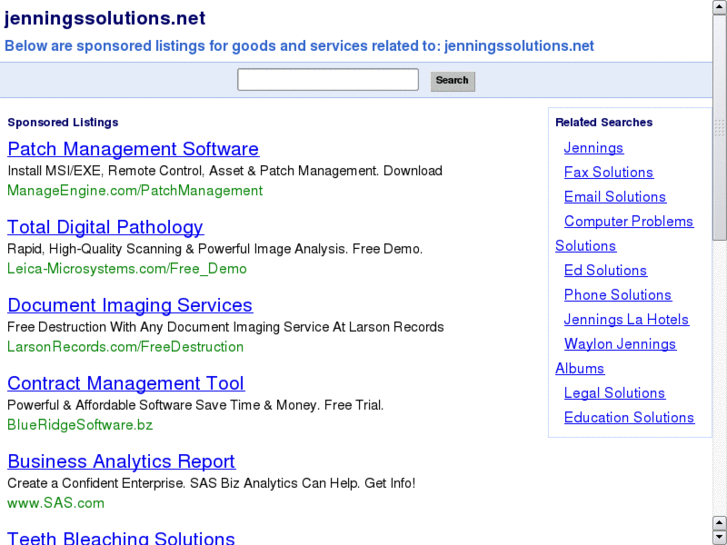727x545 pixels.
Task: Click the Related Searches heading
Action: 604,122
